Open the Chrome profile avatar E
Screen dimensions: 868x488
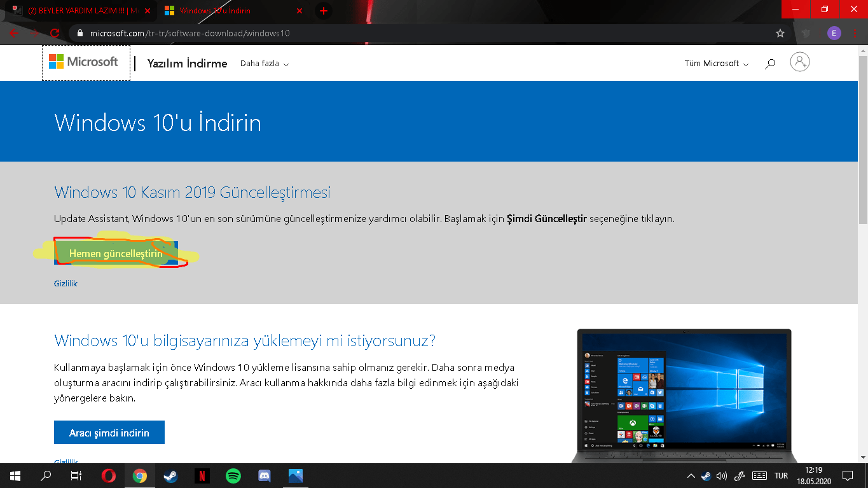[834, 33]
